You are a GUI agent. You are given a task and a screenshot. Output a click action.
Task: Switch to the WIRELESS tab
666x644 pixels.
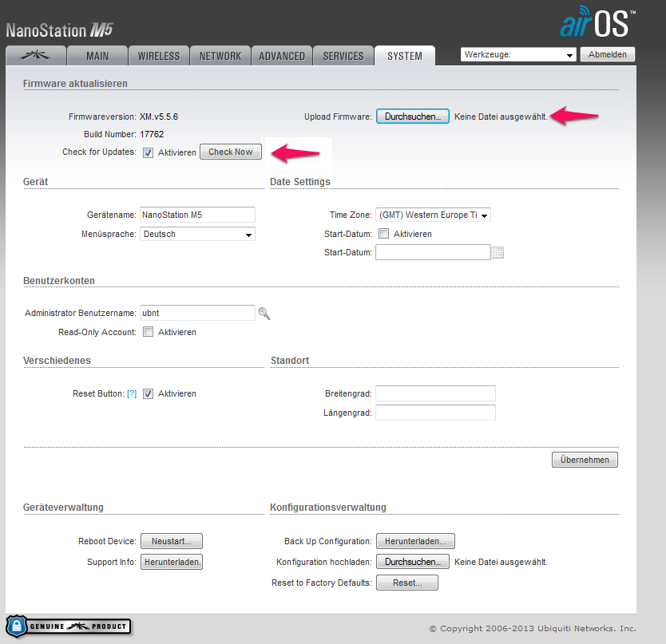tap(159, 56)
